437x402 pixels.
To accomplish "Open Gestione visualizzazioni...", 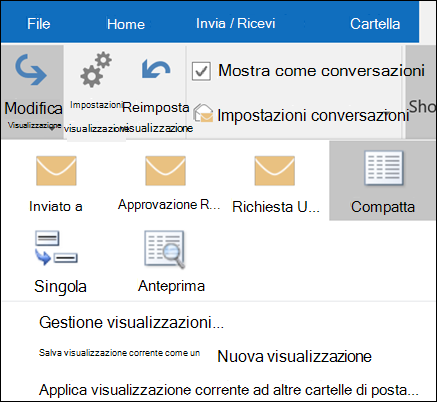I will 131,322.
